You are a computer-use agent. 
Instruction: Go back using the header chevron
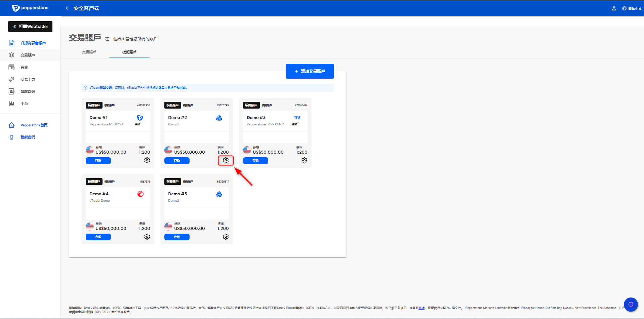(67, 8)
